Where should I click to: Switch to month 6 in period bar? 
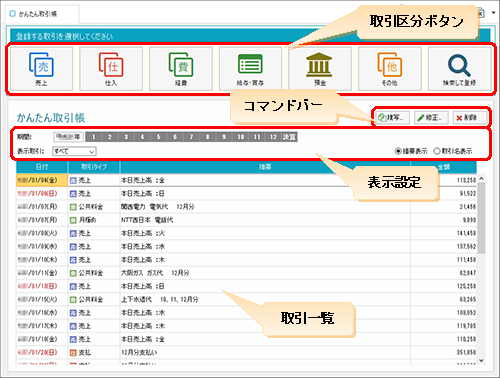(x=175, y=137)
